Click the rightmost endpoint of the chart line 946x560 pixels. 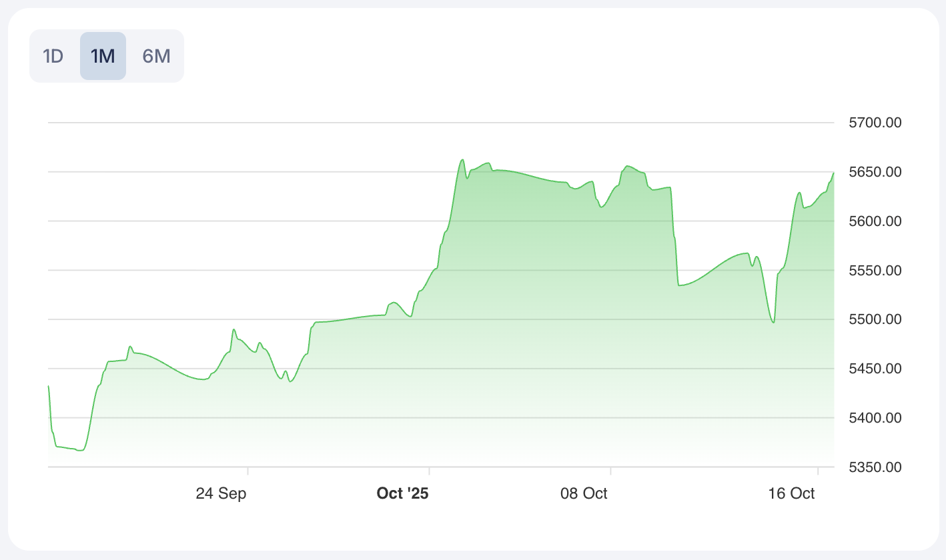click(x=833, y=173)
